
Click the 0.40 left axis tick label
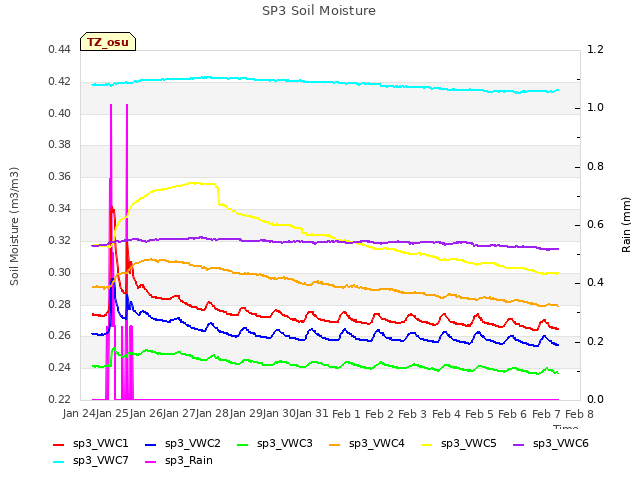coord(59,113)
